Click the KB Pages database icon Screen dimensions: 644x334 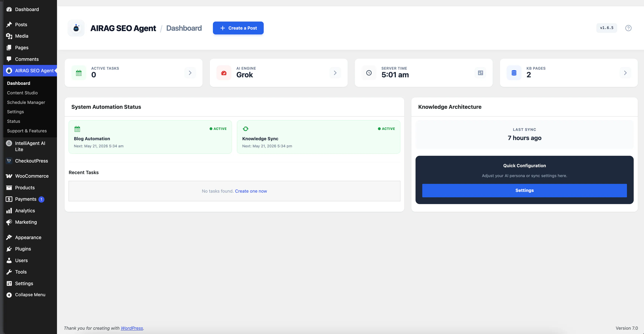[x=514, y=73]
